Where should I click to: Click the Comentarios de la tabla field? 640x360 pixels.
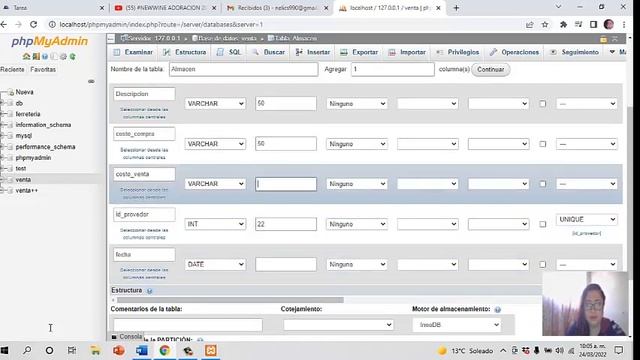pyautogui.click(x=188, y=325)
